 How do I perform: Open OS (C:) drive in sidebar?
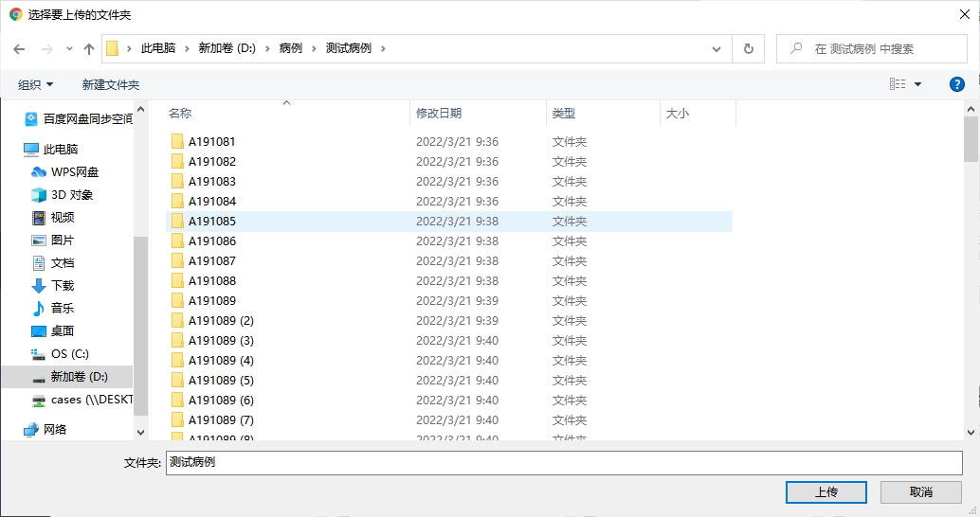pyautogui.click(x=69, y=354)
